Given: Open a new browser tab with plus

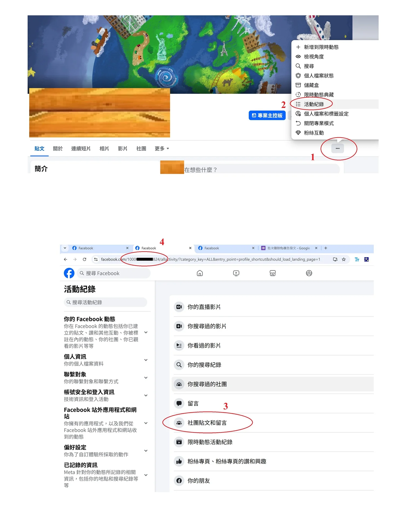Looking at the screenshot, I should tap(326, 248).
